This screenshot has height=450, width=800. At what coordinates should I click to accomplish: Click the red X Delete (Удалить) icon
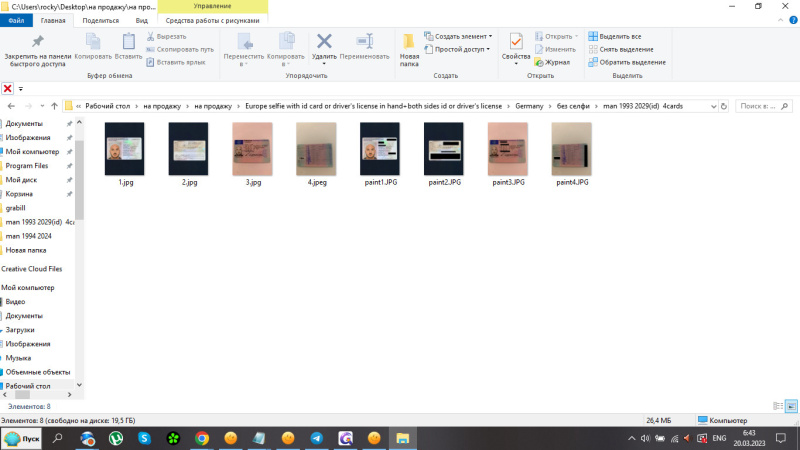pos(324,45)
